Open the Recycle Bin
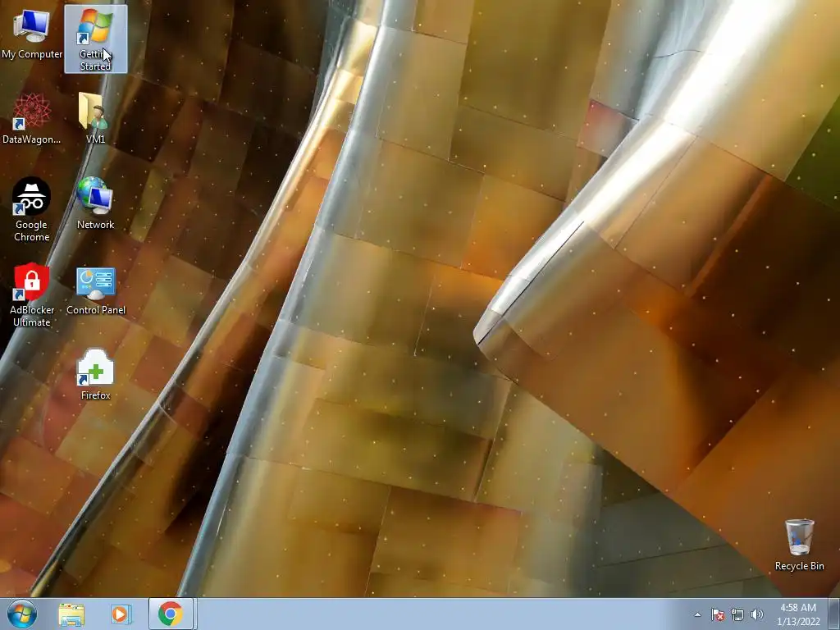The height and width of the screenshot is (630, 840). 799,545
